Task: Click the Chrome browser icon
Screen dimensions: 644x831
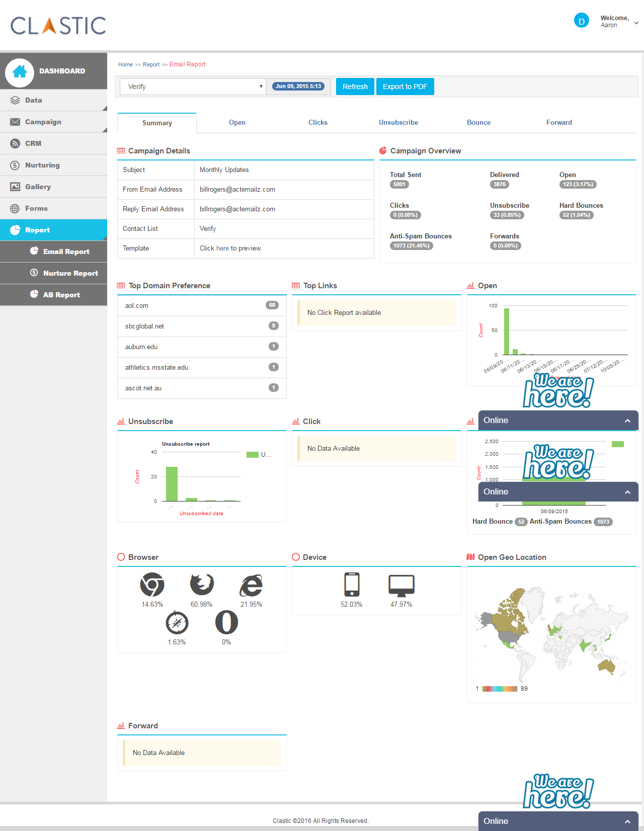Action: [152, 585]
